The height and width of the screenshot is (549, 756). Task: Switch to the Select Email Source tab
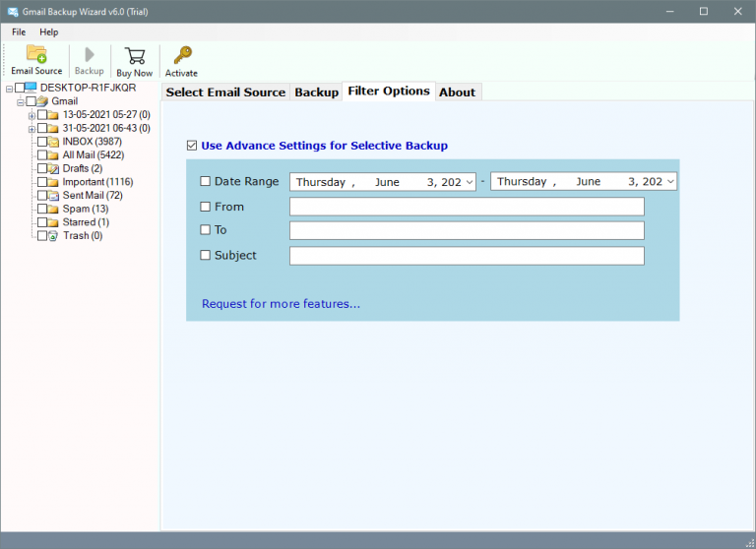(225, 92)
